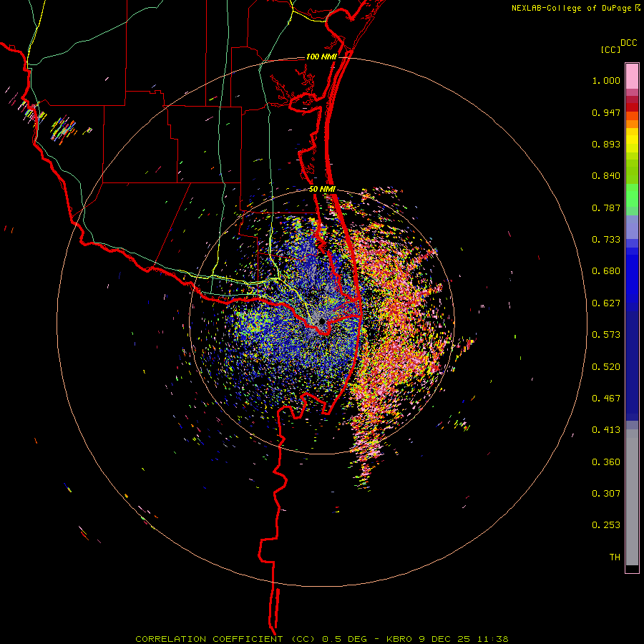Click the 0.680 legend value
The height and width of the screenshot is (644, 644).
(606, 271)
